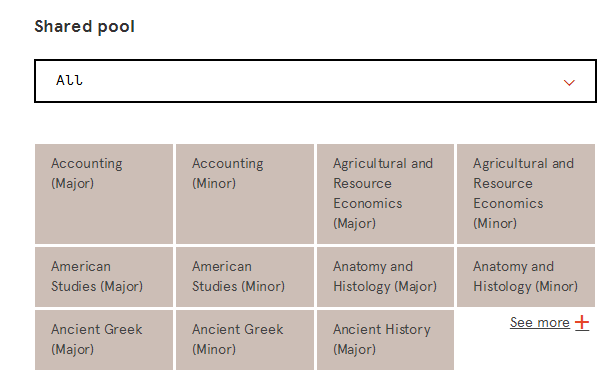Image resolution: width=614 pixels, height=386 pixels.
Task: Click the word Accounting in the Major tile
Action: point(87,164)
